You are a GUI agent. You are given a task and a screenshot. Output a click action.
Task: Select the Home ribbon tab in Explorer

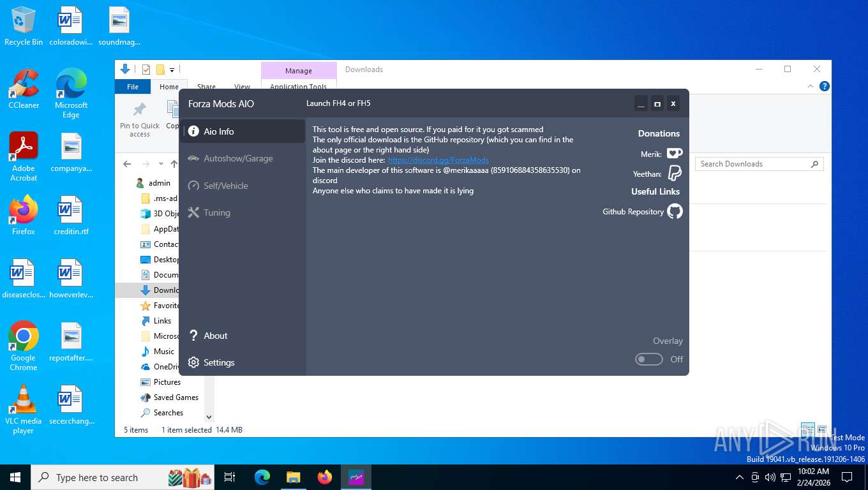[169, 87]
